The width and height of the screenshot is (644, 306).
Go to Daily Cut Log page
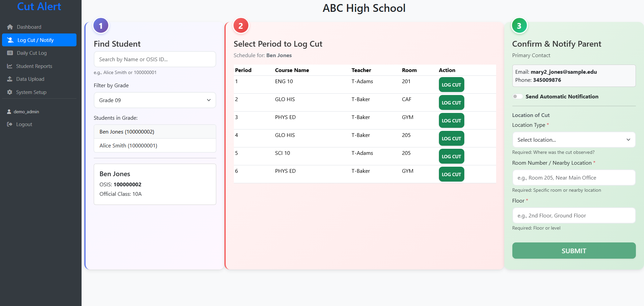32,53
